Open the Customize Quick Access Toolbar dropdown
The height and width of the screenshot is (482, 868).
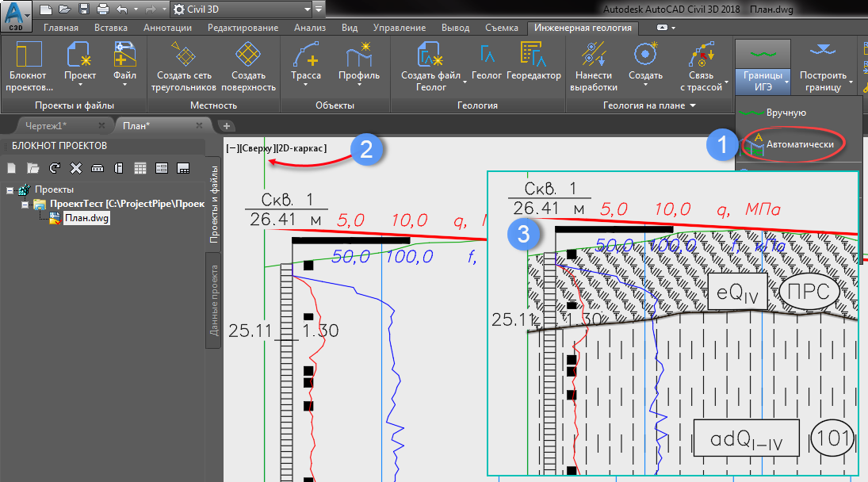click(319, 9)
